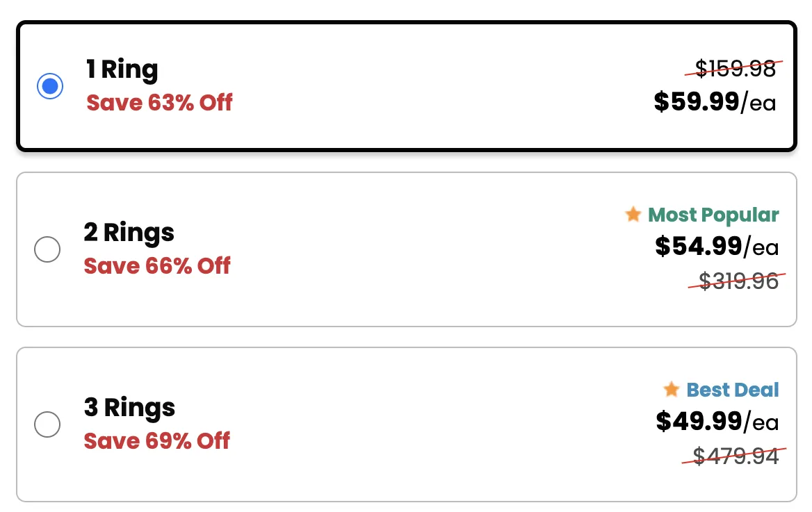The image size is (812, 512).
Task: Click the Most Popular badge label
Action: pyautogui.click(x=713, y=215)
